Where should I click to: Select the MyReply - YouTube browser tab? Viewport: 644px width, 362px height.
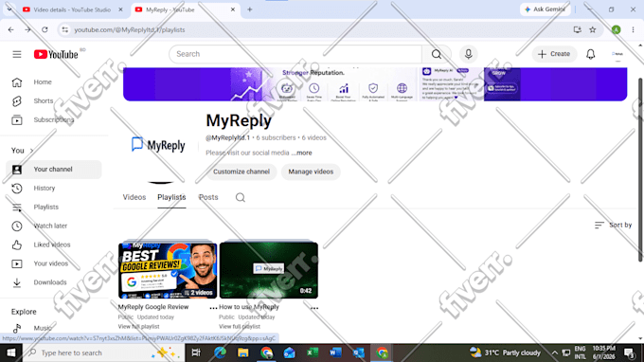pos(186,9)
